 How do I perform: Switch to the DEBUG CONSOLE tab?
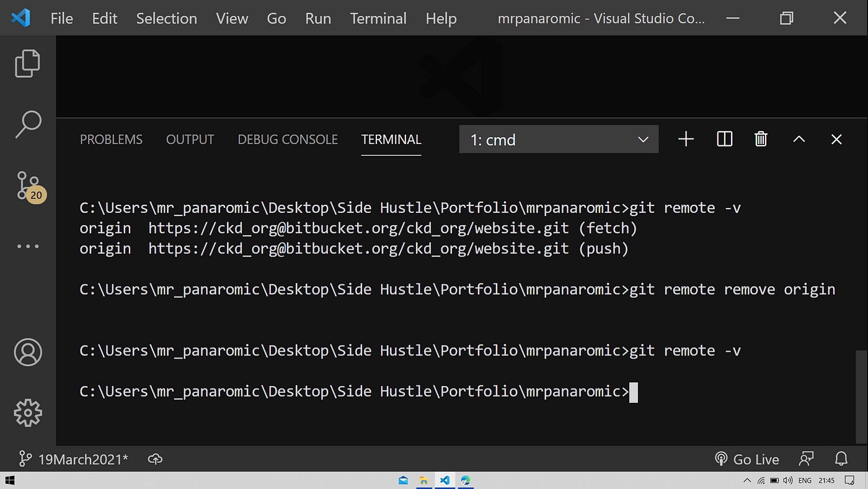pos(288,140)
